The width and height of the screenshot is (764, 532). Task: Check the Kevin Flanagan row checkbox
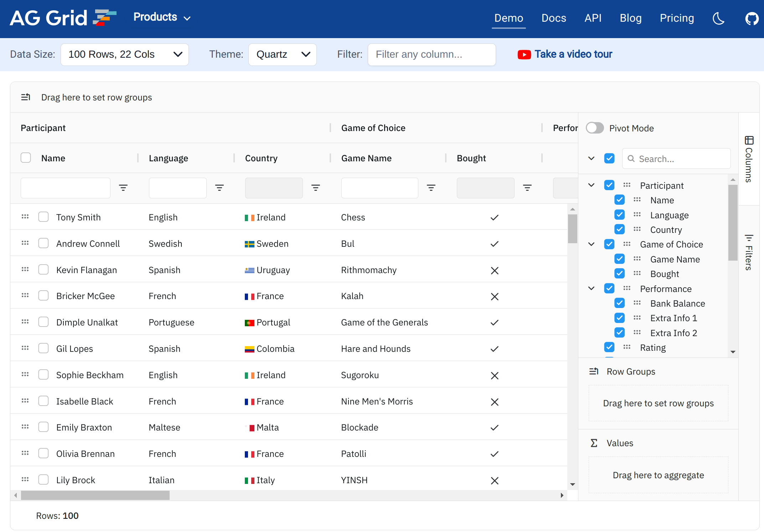pyautogui.click(x=43, y=270)
